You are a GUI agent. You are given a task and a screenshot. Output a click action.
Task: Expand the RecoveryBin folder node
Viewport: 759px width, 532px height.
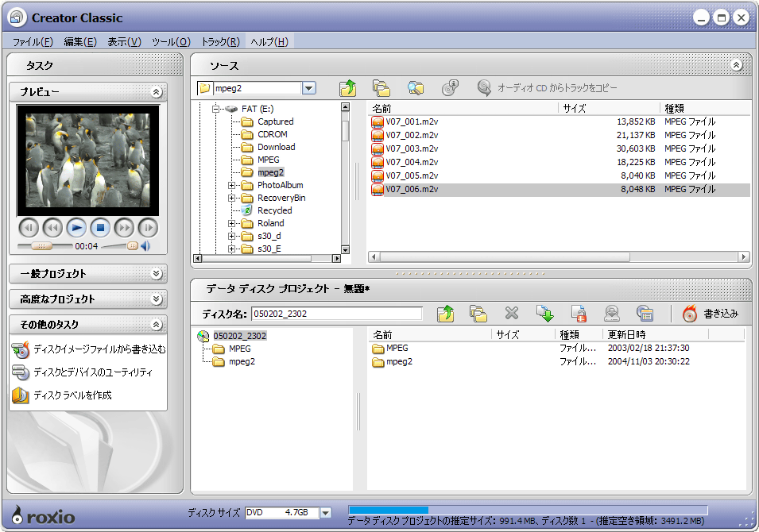pyautogui.click(x=231, y=198)
